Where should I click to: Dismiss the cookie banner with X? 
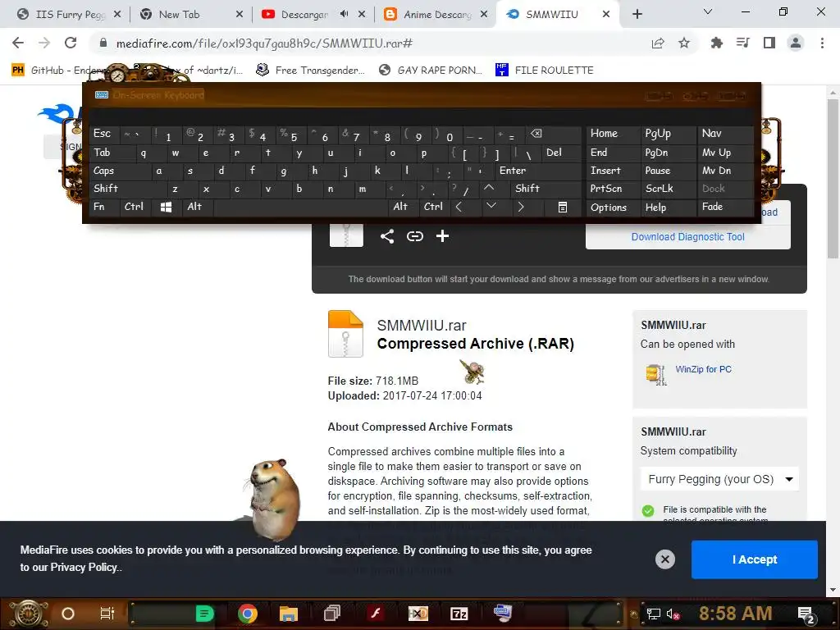click(664, 559)
